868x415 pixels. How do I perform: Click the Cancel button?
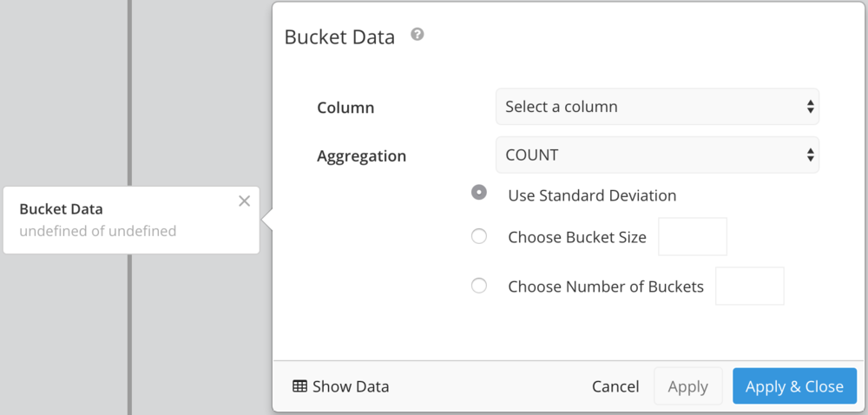click(x=615, y=386)
